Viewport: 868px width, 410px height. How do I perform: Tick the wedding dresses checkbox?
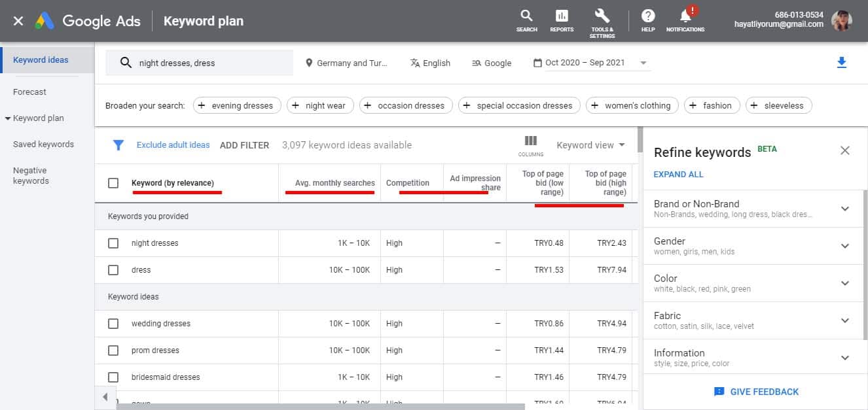113,324
